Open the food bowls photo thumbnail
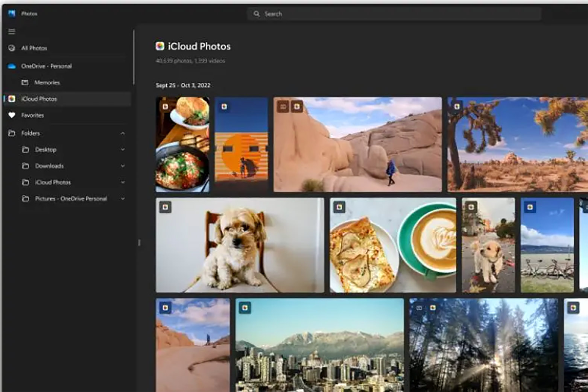 [x=182, y=145]
